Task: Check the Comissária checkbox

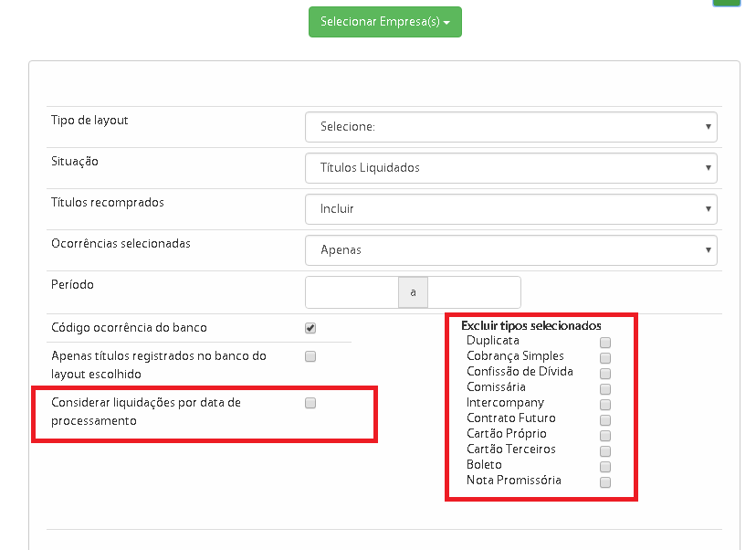Action: (x=605, y=389)
